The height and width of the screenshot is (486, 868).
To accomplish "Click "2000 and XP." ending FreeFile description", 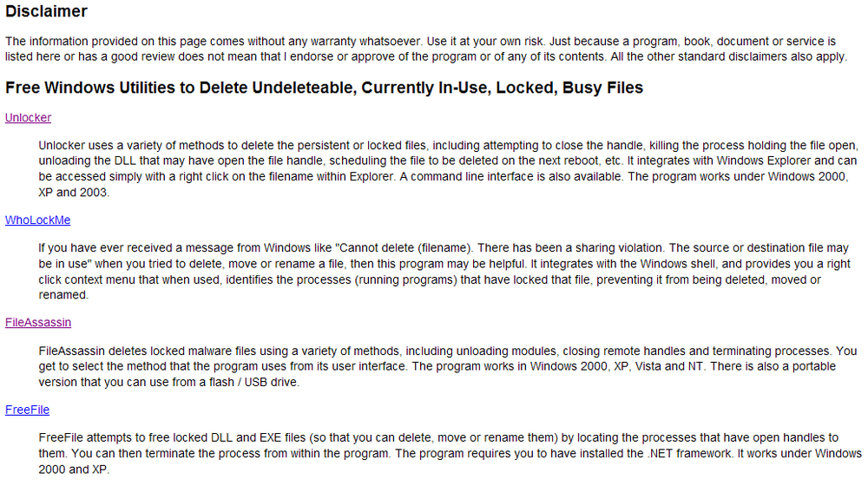I will (74, 470).
